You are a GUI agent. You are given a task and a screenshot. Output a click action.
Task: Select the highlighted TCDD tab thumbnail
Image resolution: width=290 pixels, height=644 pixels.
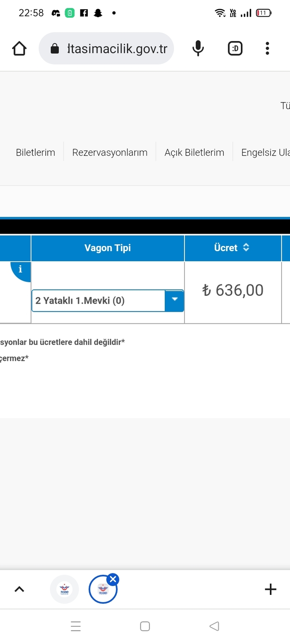[103, 590]
